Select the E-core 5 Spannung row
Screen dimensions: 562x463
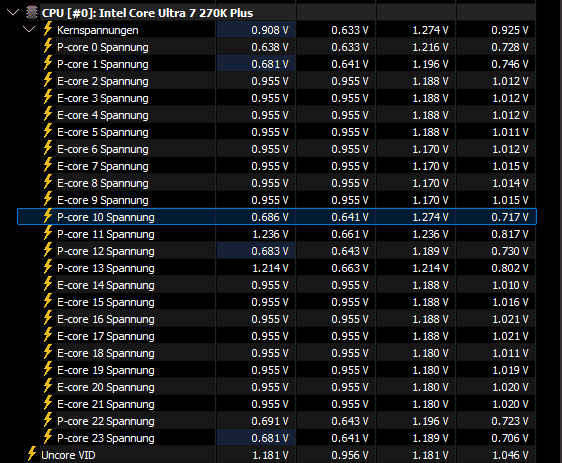[277, 132]
